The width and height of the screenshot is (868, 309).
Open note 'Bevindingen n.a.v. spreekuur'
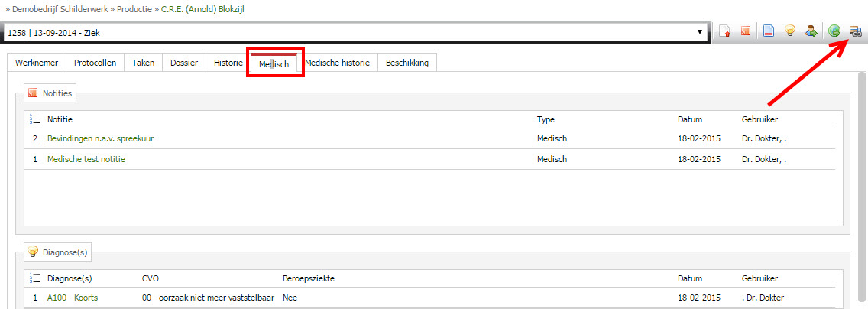pyautogui.click(x=100, y=138)
